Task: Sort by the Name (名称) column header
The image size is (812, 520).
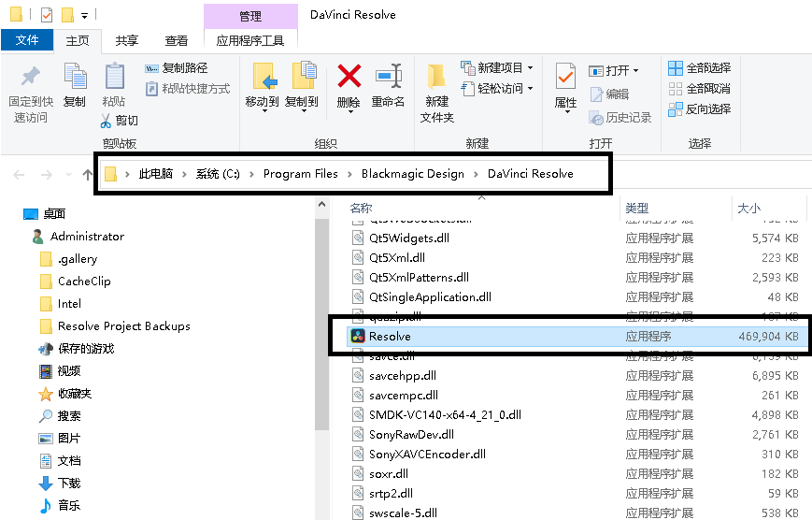Action: 361,209
